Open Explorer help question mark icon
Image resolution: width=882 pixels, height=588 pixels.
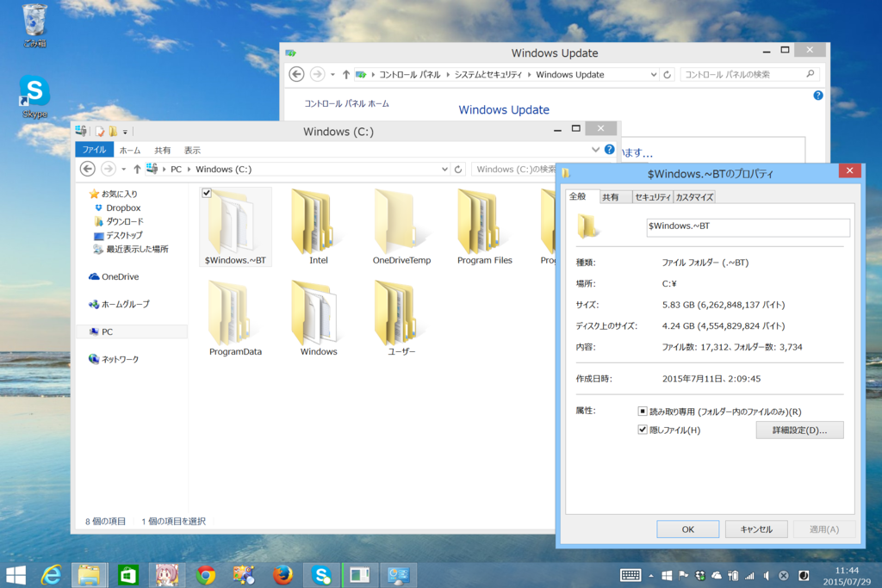click(609, 150)
